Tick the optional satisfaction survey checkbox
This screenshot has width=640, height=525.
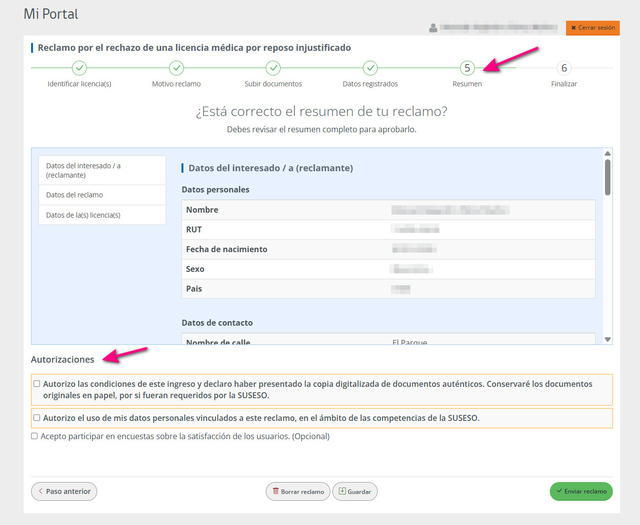(x=35, y=436)
